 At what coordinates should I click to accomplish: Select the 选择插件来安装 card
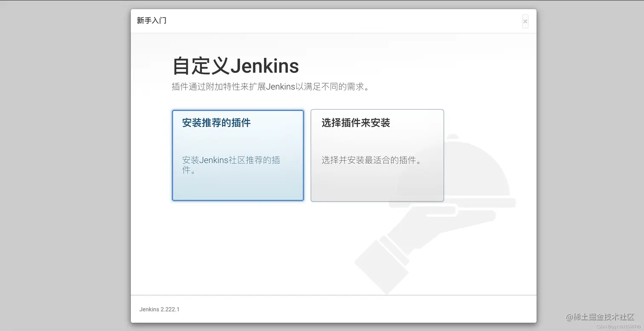click(377, 155)
